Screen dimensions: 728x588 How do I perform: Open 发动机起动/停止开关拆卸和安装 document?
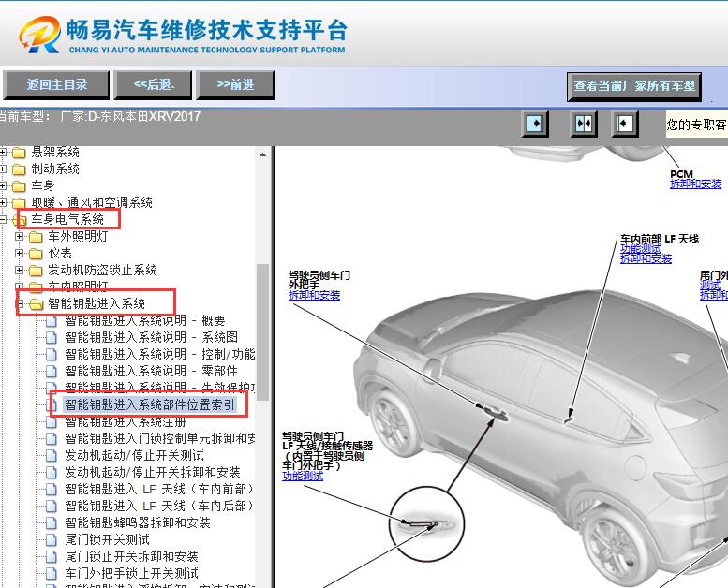153,472
